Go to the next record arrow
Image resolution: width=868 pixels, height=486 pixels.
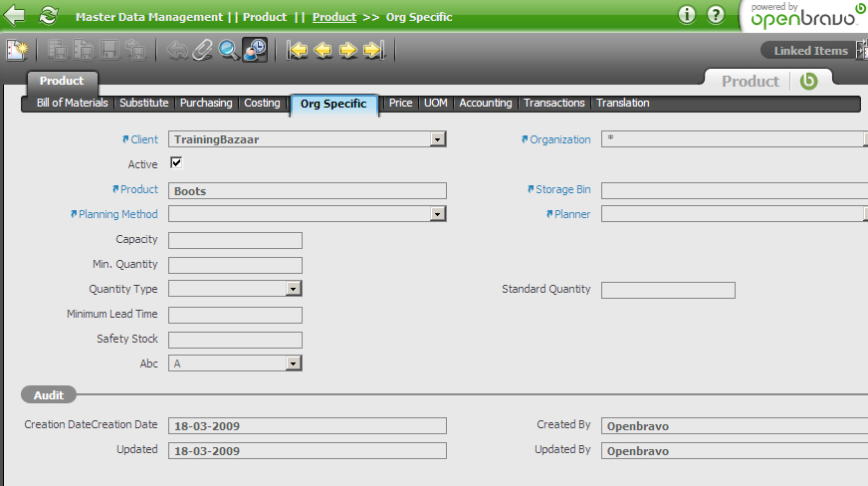[x=348, y=50]
